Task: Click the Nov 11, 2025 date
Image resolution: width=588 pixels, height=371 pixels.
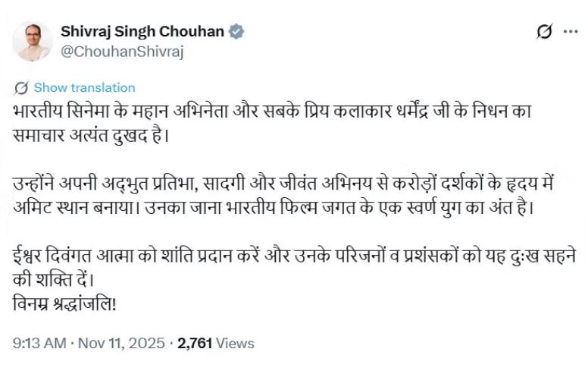Action: (122, 344)
